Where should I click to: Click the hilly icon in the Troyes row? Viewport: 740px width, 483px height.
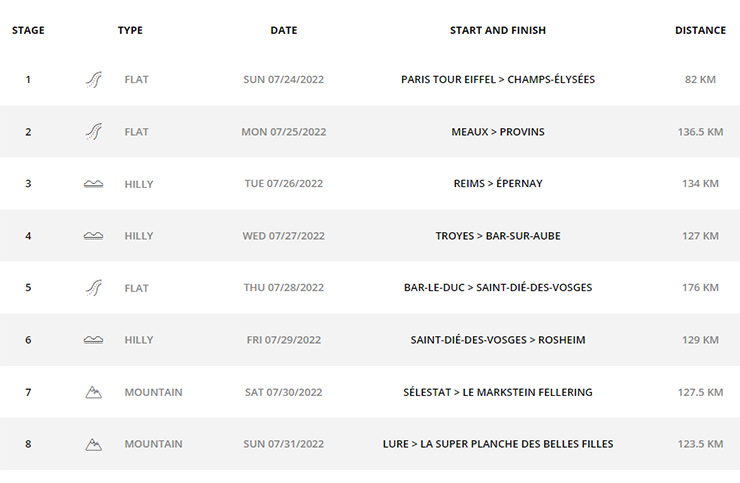(93, 236)
